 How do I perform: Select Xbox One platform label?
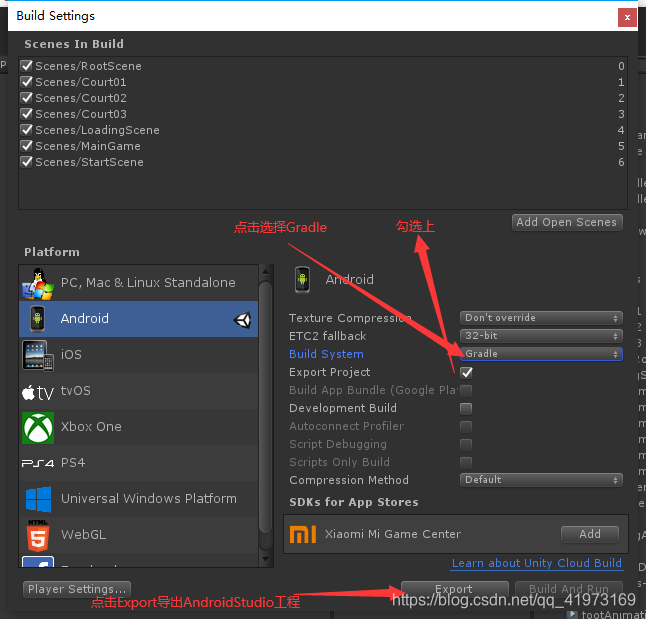[x=91, y=427]
